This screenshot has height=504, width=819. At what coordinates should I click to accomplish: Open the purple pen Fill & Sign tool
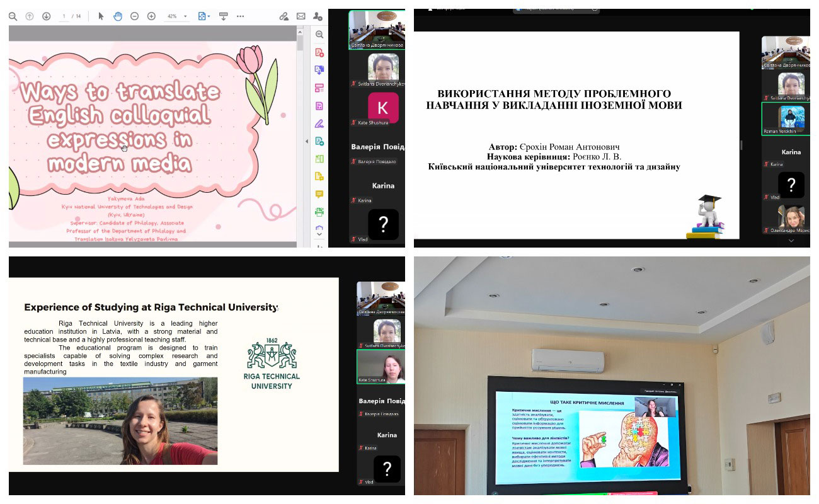pos(319,123)
